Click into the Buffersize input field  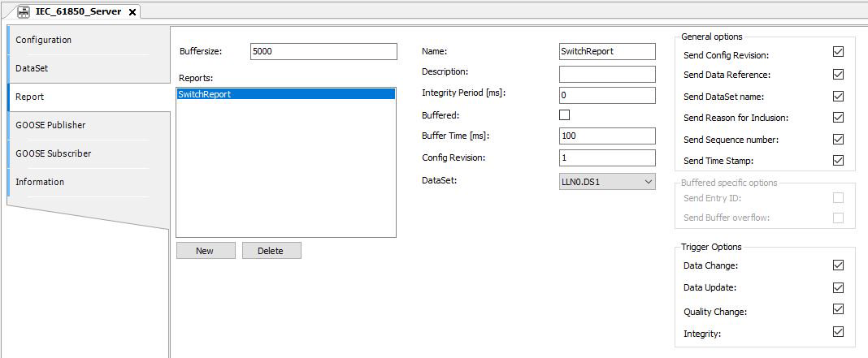coord(323,51)
